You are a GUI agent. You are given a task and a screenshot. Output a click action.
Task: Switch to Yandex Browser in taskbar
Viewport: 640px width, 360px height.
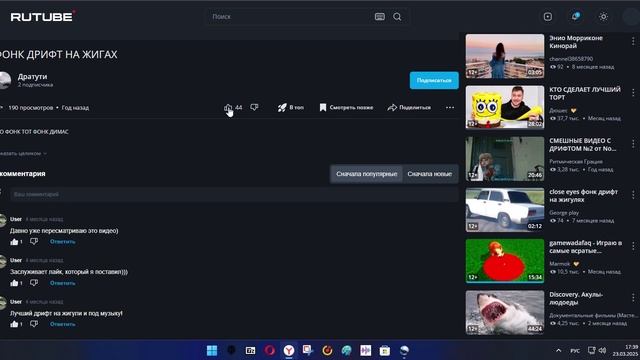point(289,350)
